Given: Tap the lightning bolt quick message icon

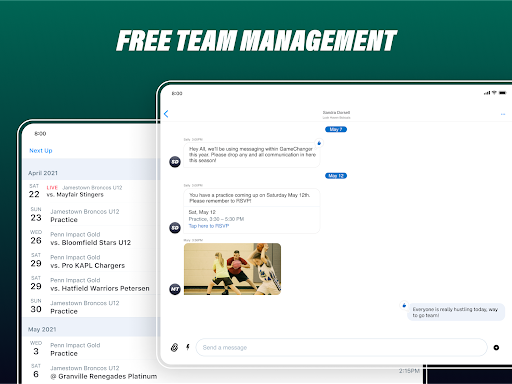Looking at the screenshot, I should pos(188,347).
